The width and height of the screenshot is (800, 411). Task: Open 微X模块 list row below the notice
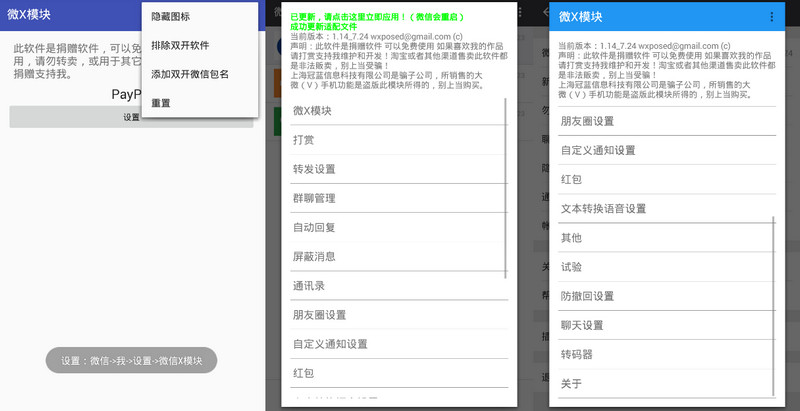399,111
